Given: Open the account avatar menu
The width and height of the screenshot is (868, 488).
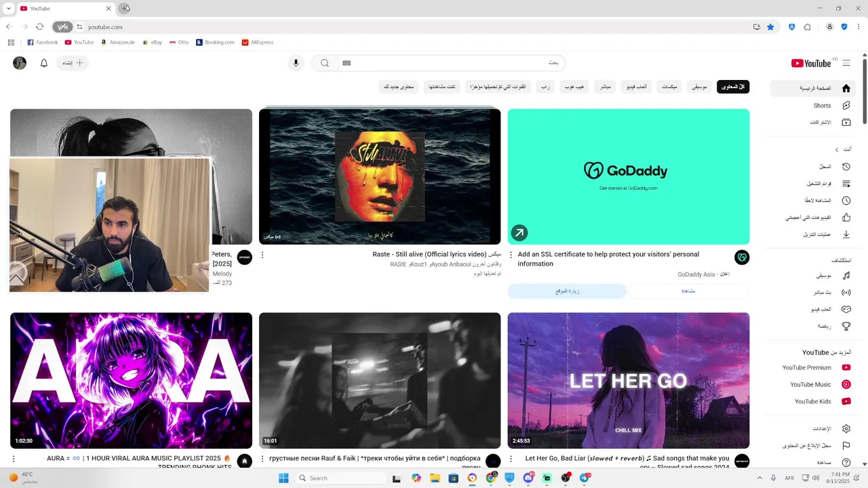Looking at the screenshot, I should click(20, 63).
